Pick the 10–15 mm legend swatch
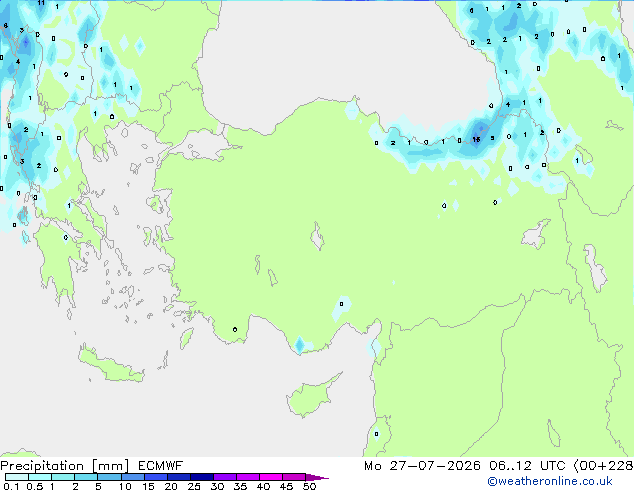Viewport: 634px width, 490px height. [132, 477]
